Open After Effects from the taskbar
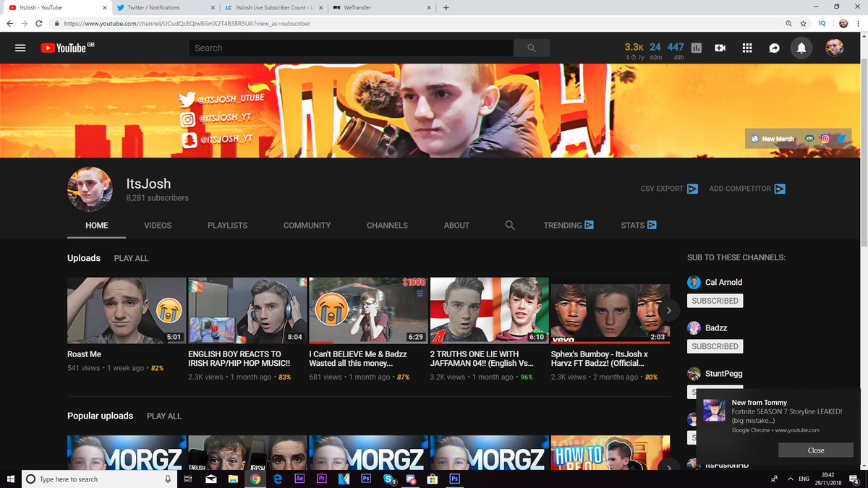The image size is (868, 488). (299, 479)
